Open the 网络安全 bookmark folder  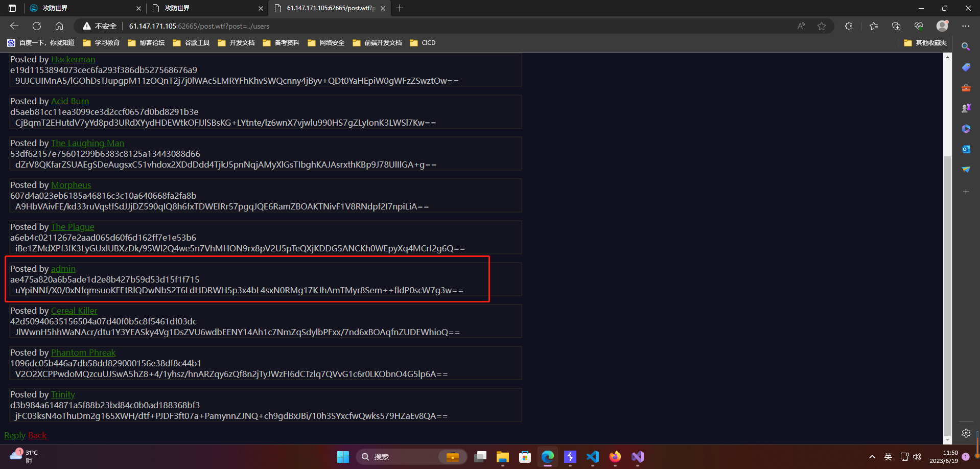tap(326, 43)
